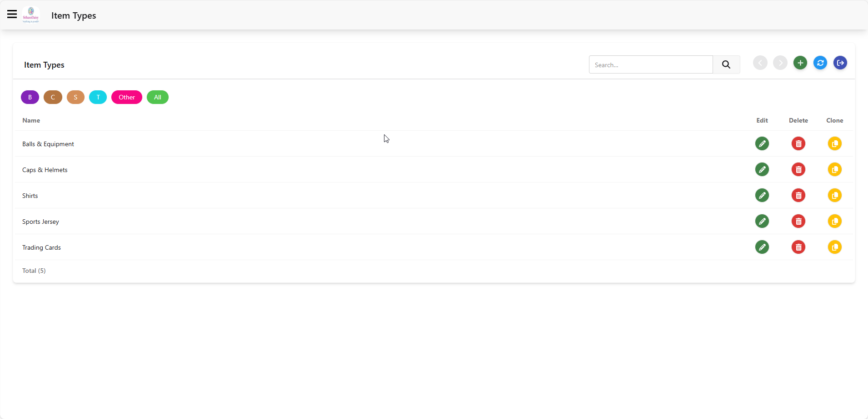
Task: Edit the Sports Jersey item type
Action: click(x=762, y=222)
